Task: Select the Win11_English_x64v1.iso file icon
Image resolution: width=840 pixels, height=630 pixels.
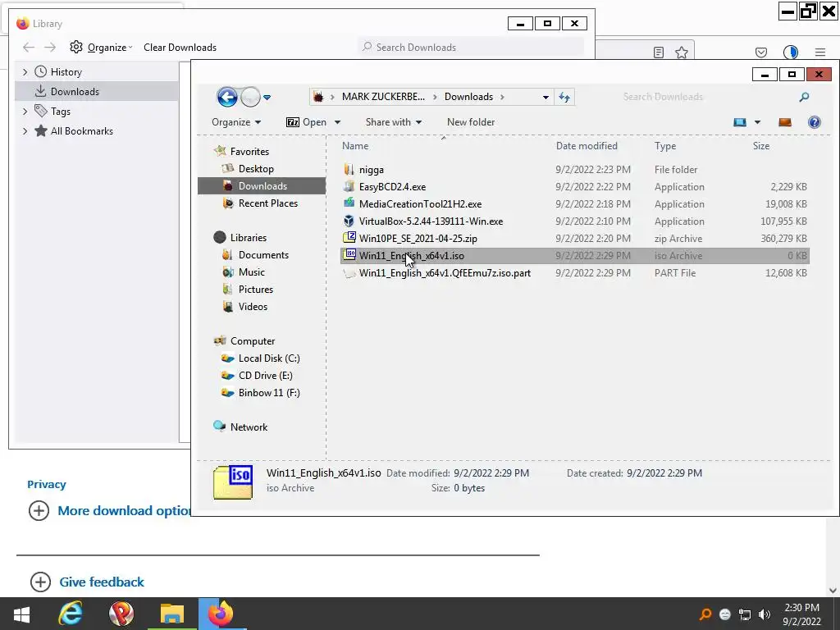Action: (349, 255)
